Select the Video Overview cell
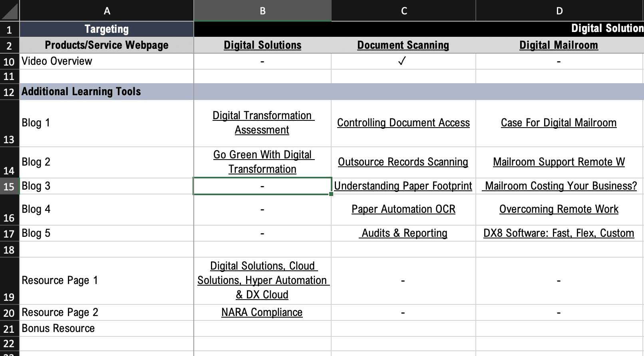644x356 pixels. tap(107, 61)
